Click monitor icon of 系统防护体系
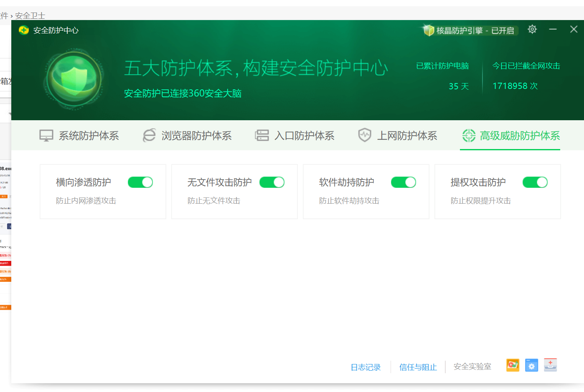Screen dimensions: 584x392 46,136
